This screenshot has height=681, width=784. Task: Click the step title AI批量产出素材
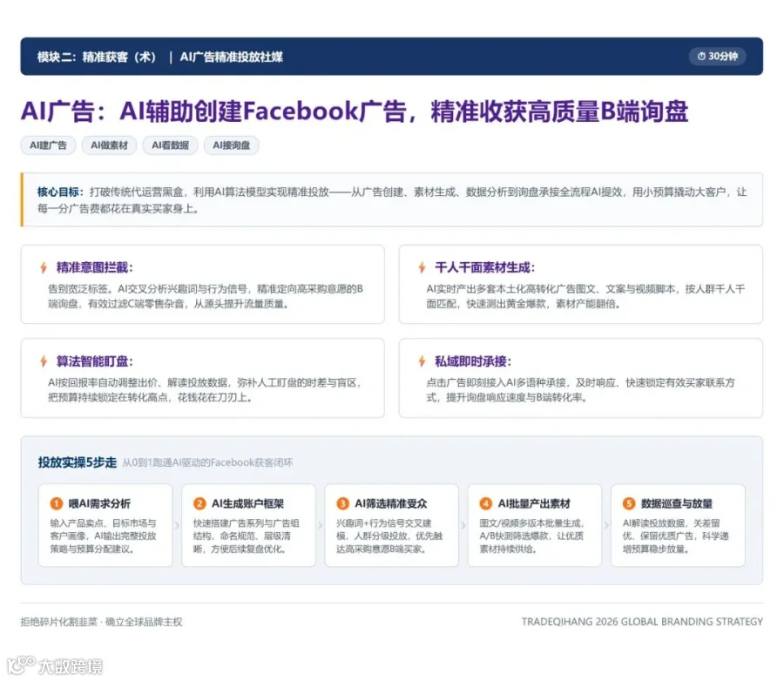533,503
